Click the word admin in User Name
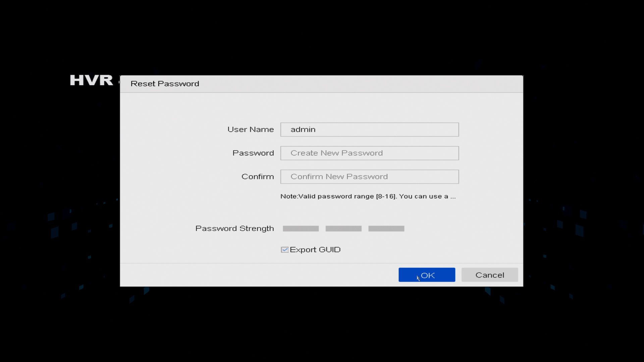The height and width of the screenshot is (362, 644). [x=303, y=129]
